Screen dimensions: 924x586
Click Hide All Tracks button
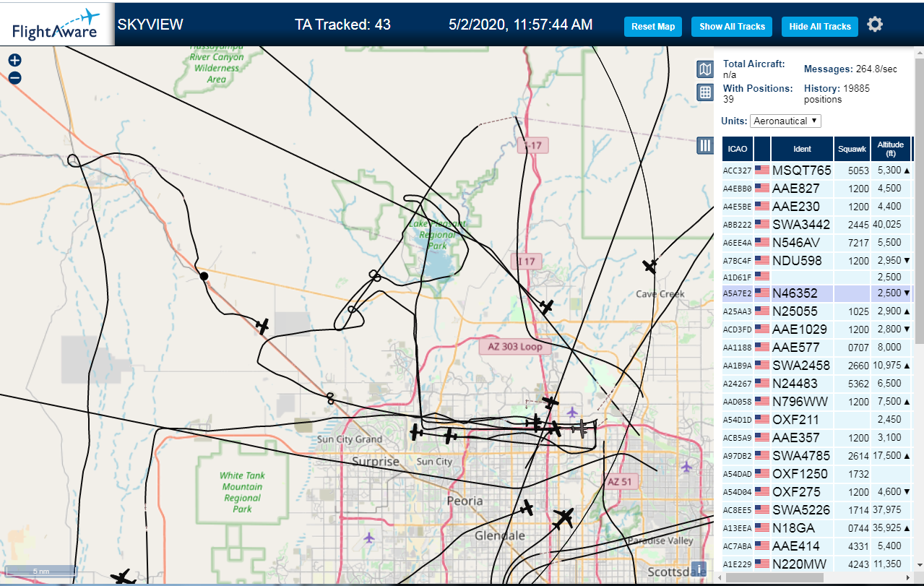[820, 27]
